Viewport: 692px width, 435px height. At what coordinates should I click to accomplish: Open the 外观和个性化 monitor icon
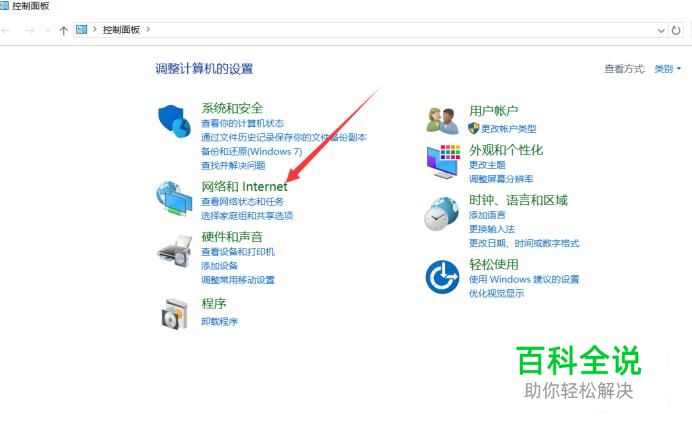[443, 161]
